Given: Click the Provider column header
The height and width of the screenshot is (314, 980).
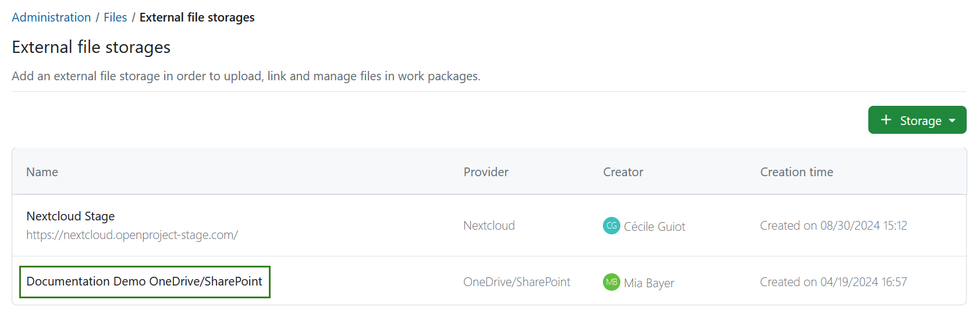Looking at the screenshot, I should pyautogui.click(x=486, y=172).
